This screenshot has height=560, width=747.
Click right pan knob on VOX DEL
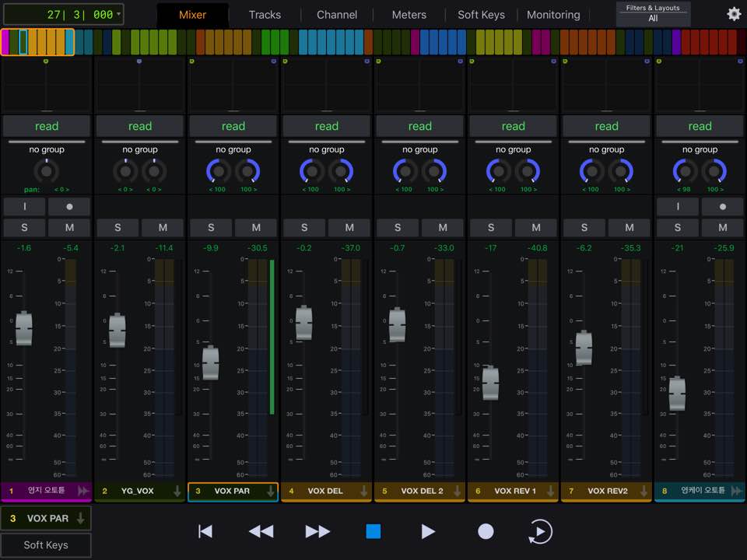[341, 171]
